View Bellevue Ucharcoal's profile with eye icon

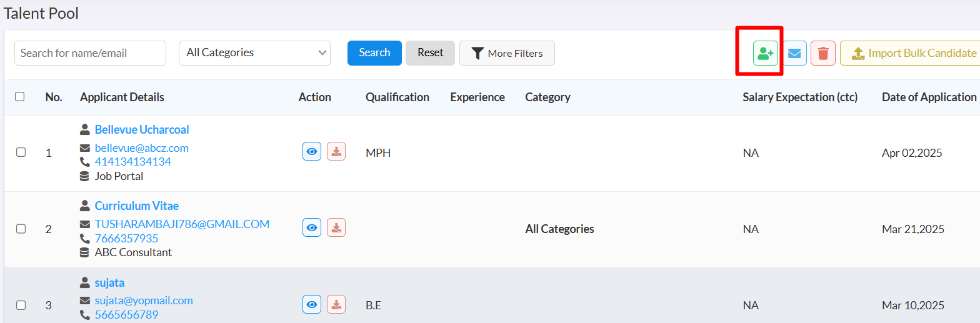312,151
